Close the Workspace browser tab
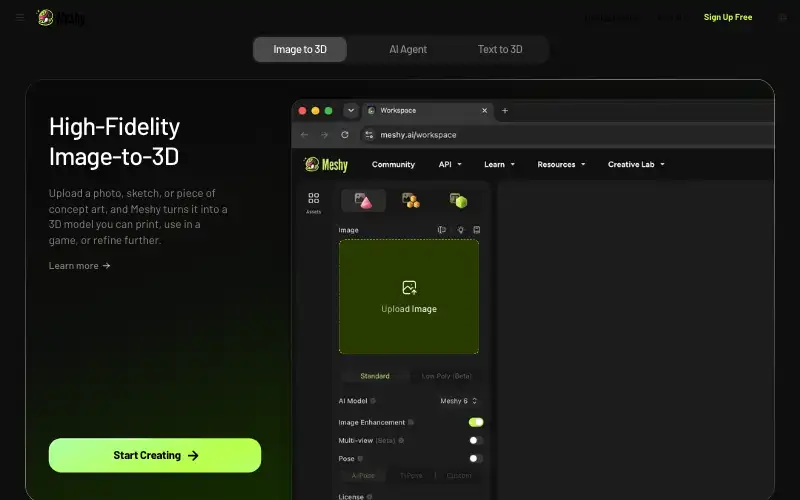This screenshot has height=500, width=800. [x=485, y=111]
